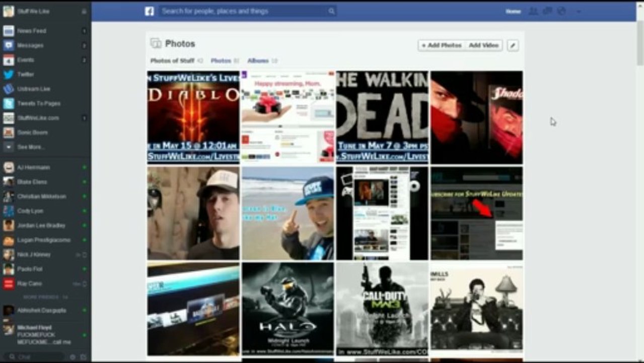
Task: Open the Stuff We Like profile picture
Action: pyautogui.click(x=9, y=11)
